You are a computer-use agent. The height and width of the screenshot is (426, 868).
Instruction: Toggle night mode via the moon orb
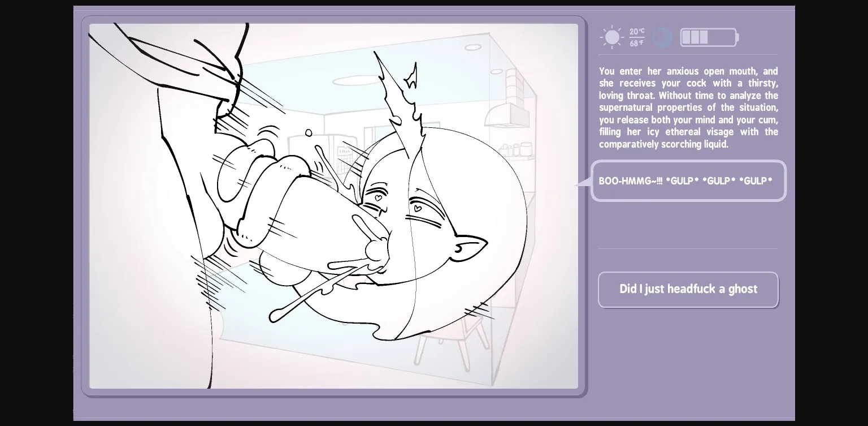coord(662,37)
